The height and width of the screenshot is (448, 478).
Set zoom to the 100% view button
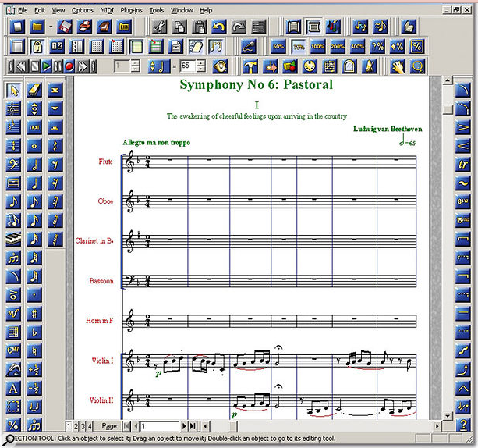318,47
